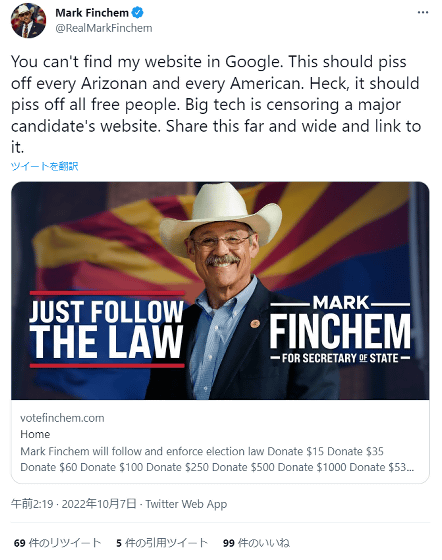Open the @RealMarkFinchem handle link

coord(104,28)
